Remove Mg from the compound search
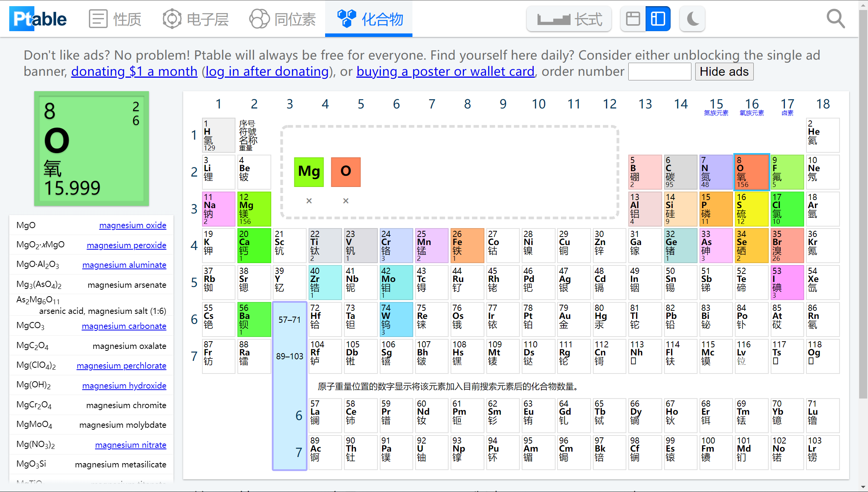The height and width of the screenshot is (492, 868). [309, 200]
